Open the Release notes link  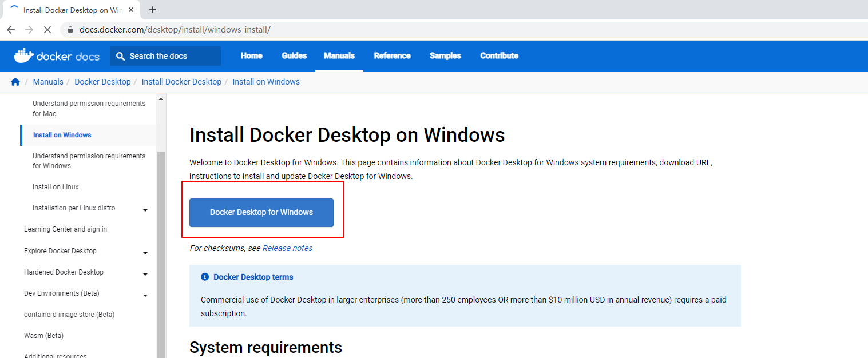(287, 248)
